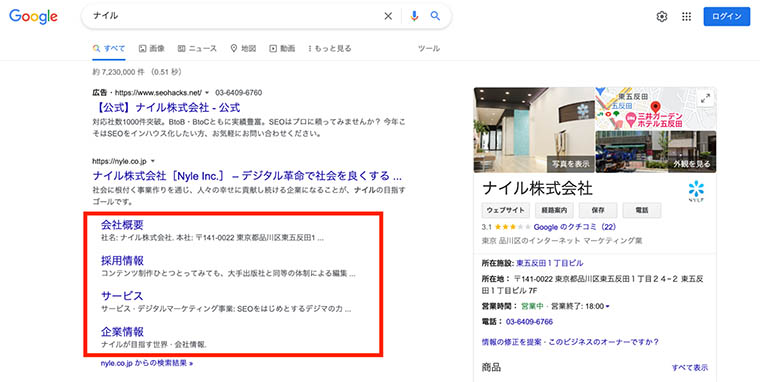
Task: Click the 写真を表示 office photo
Action: click(534, 129)
